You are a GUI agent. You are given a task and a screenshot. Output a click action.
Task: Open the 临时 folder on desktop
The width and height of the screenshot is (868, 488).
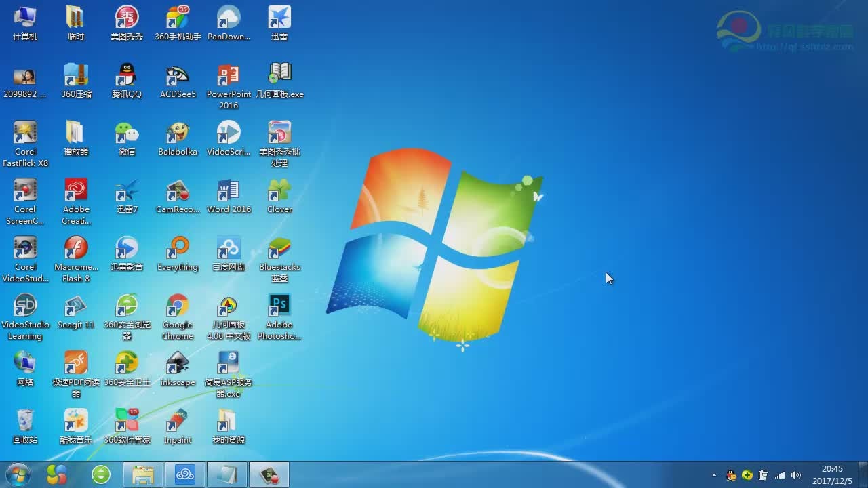pyautogui.click(x=76, y=24)
